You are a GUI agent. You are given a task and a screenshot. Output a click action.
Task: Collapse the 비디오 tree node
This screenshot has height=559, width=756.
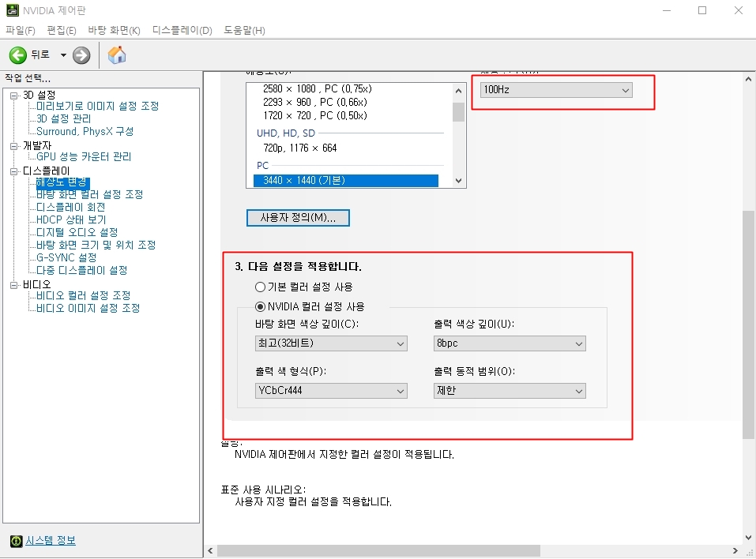[x=14, y=285]
